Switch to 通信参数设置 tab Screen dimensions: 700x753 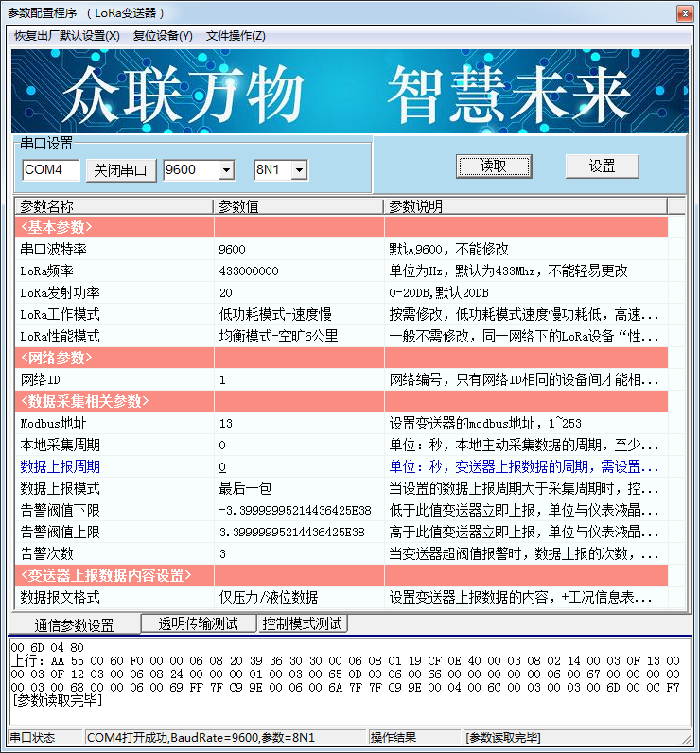tap(75, 624)
